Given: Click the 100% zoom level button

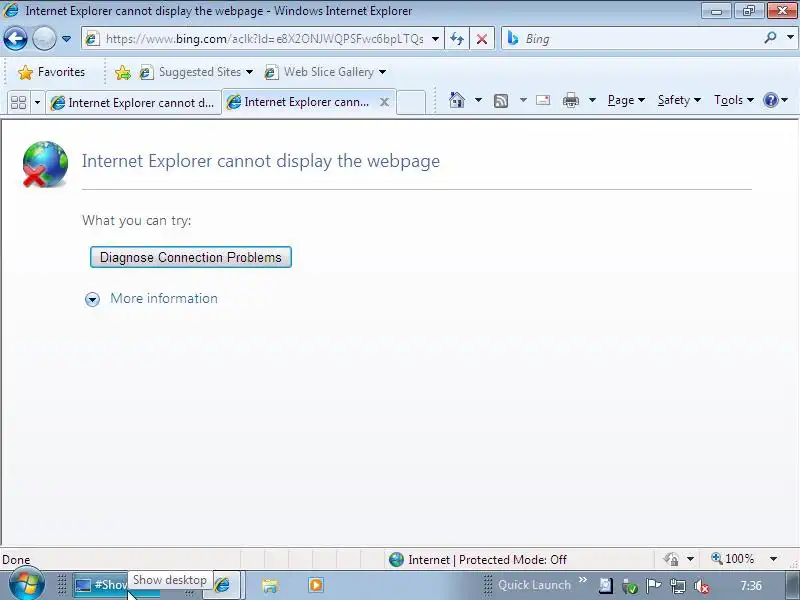Looking at the screenshot, I should (x=733, y=559).
